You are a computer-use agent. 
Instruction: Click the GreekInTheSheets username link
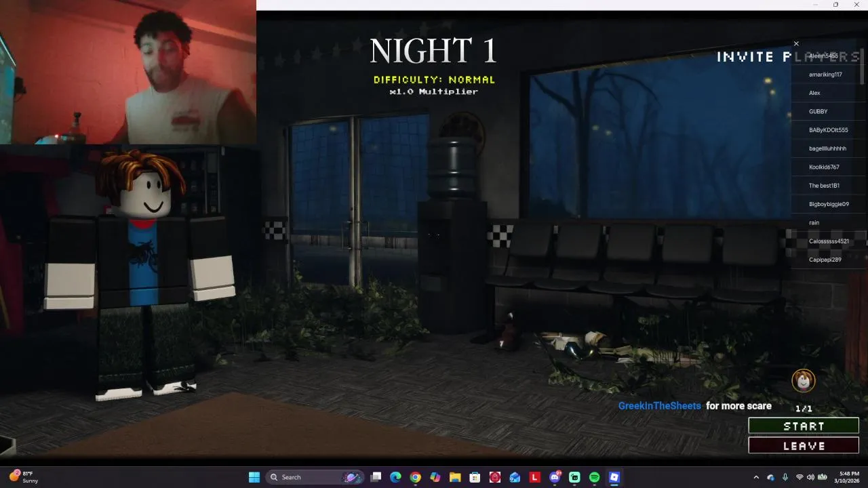tap(659, 406)
